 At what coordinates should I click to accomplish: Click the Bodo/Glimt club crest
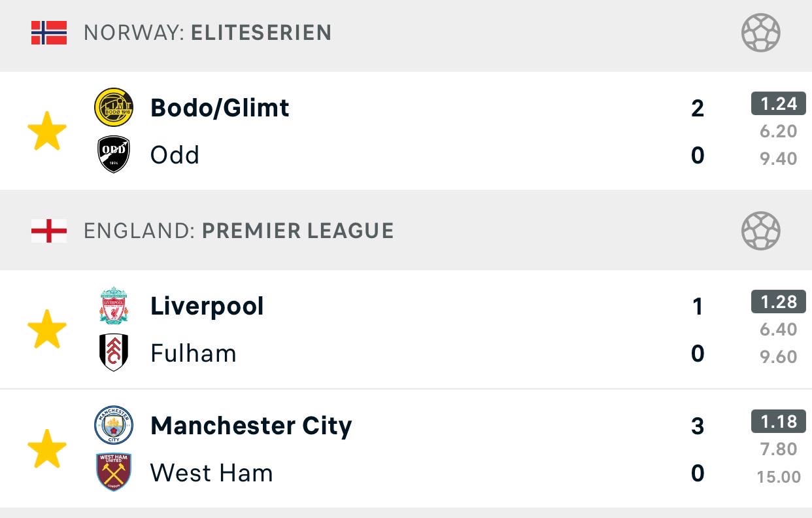114,107
